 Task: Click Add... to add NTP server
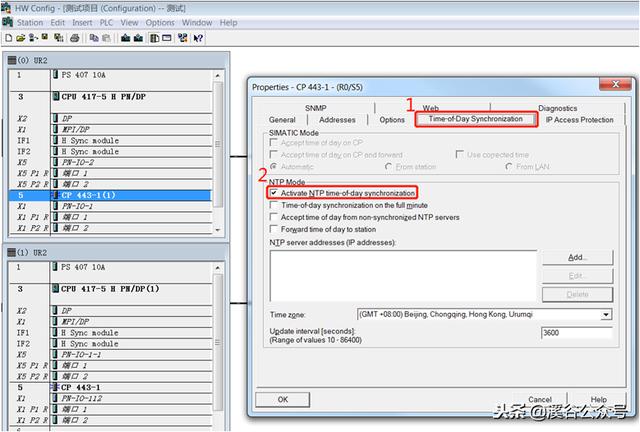pos(578,257)
